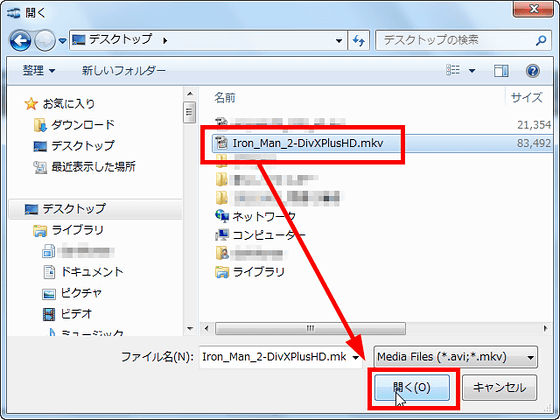This screenshot has width=560, height=420.
Task: Click the 83,492 size value
Action: click(534, 144)
